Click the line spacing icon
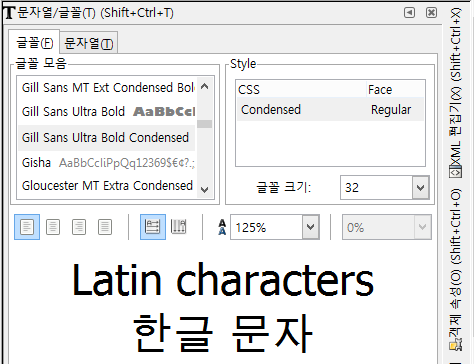474x364 pixels. coord(222,227)
